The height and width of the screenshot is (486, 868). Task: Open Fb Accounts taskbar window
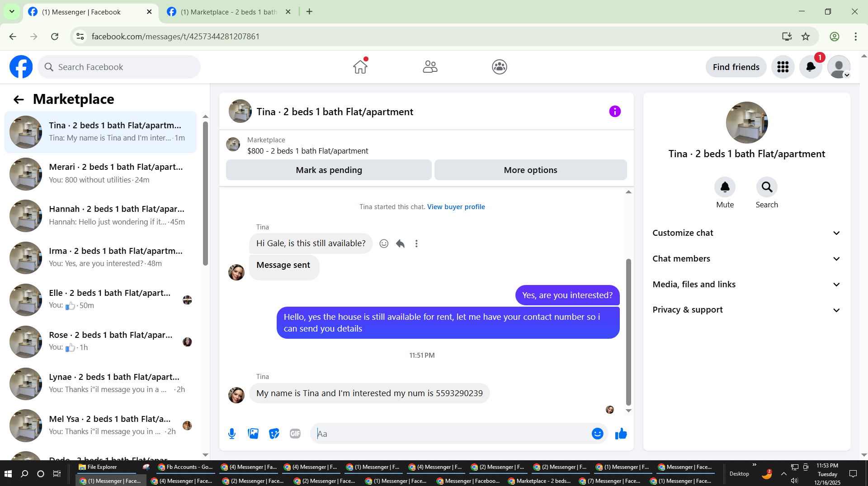point(185,467)
